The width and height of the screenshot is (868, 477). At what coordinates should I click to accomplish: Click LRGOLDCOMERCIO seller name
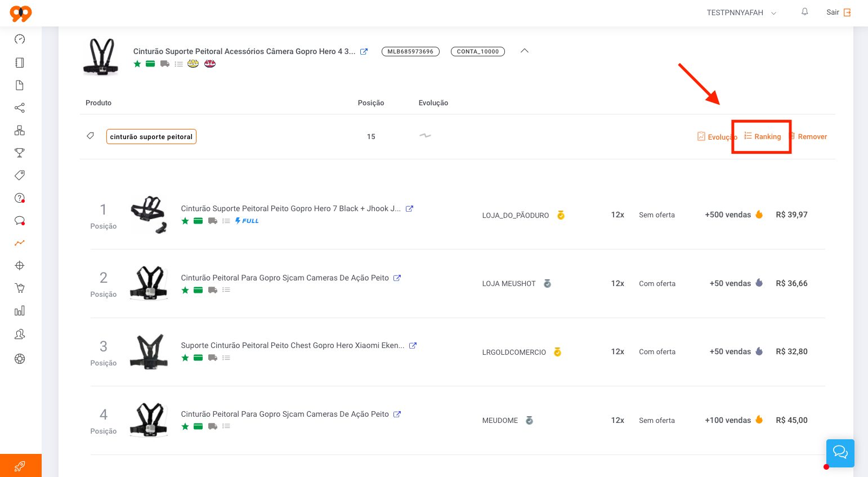(x=514, y=352)
